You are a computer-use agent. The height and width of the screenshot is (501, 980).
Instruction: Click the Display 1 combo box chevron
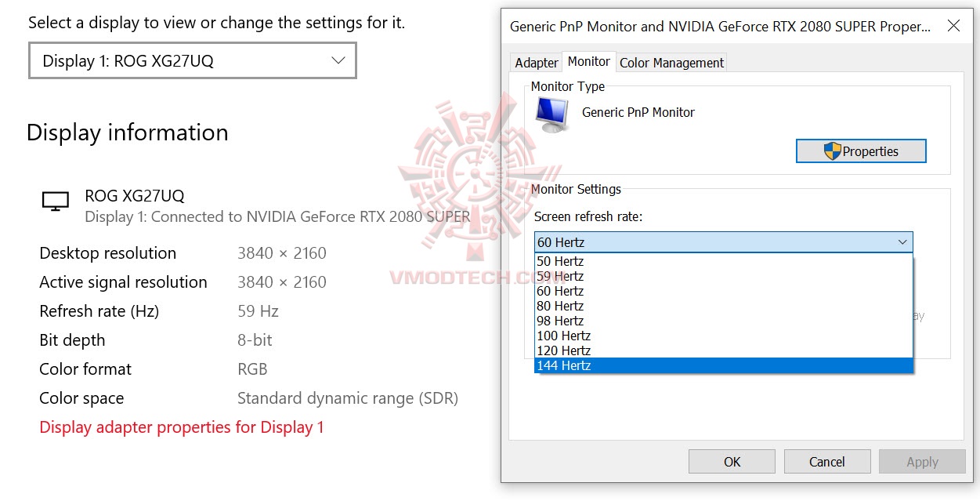338,60
